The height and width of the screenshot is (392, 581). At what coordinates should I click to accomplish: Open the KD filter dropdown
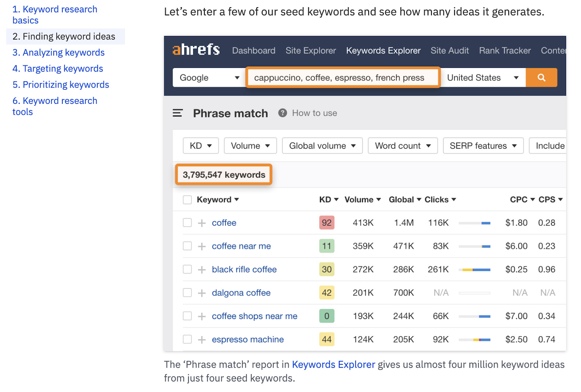tap(200, 146)
